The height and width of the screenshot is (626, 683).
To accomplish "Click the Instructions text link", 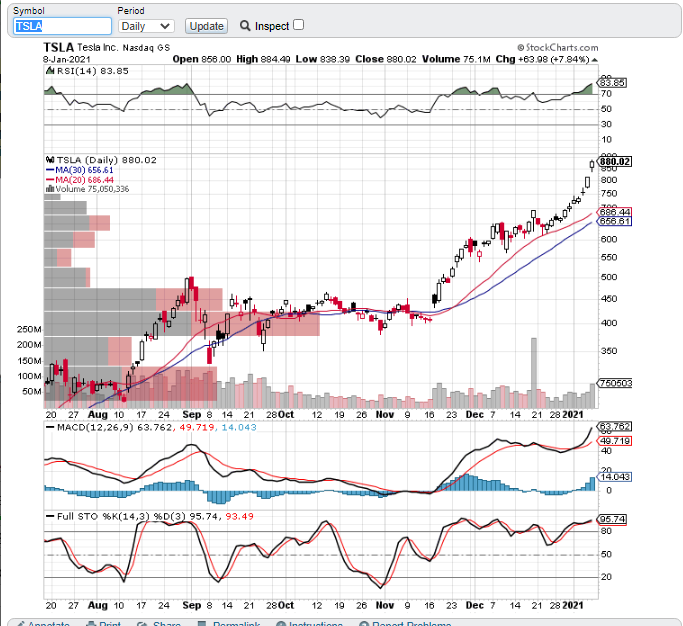I will tap(315, 624).
